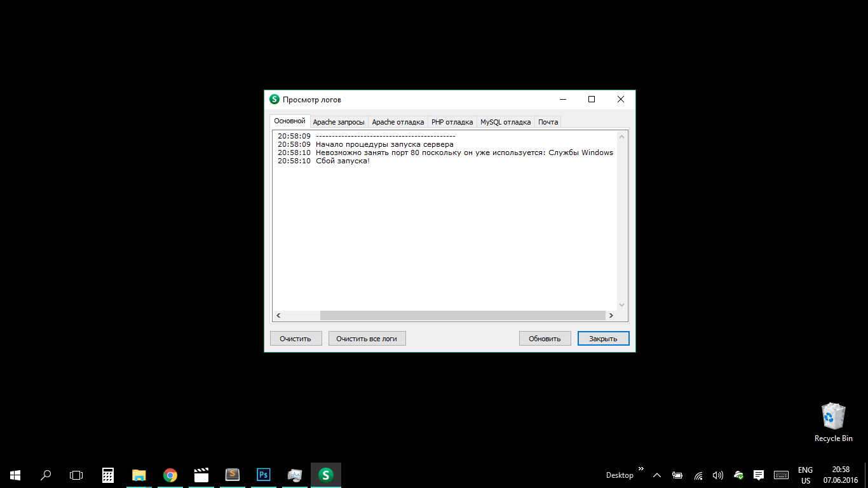Image resolution: width=868 pixels, height=488 pixels.
Task: Open Sublime Text from taskbar
Action: click(232, 475)
